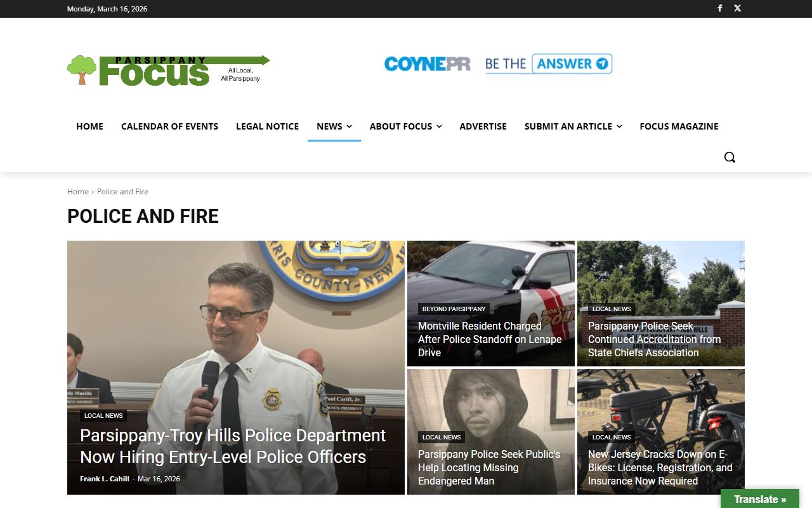Expand the About Focus dropdown menu

click(405, 126)
